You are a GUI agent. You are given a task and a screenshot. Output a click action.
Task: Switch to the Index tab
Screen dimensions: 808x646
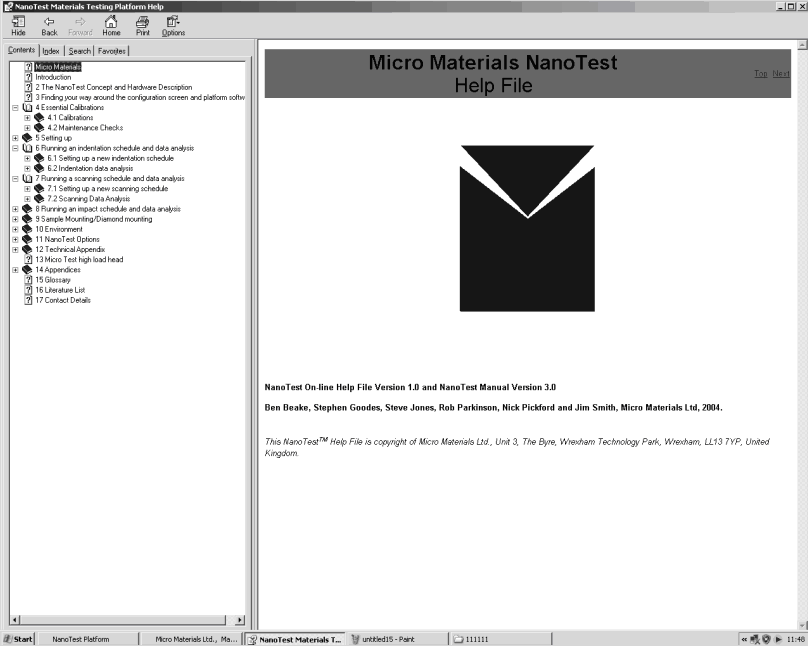50,51
